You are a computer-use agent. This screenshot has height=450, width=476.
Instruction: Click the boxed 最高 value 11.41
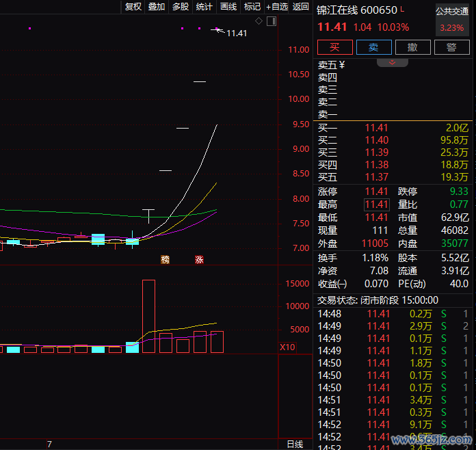pyautogui.click(x=377, y=204)
